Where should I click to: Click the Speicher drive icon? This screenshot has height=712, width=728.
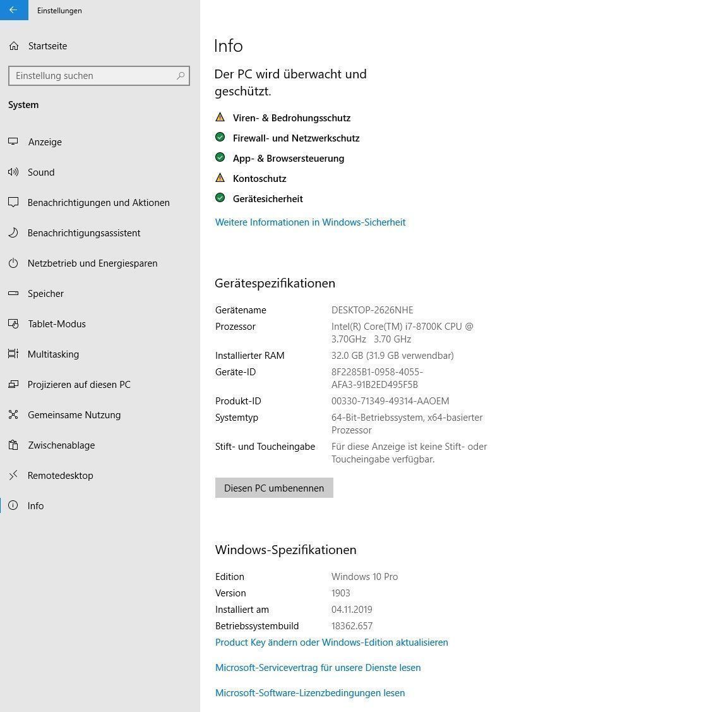tap(13, 294)
